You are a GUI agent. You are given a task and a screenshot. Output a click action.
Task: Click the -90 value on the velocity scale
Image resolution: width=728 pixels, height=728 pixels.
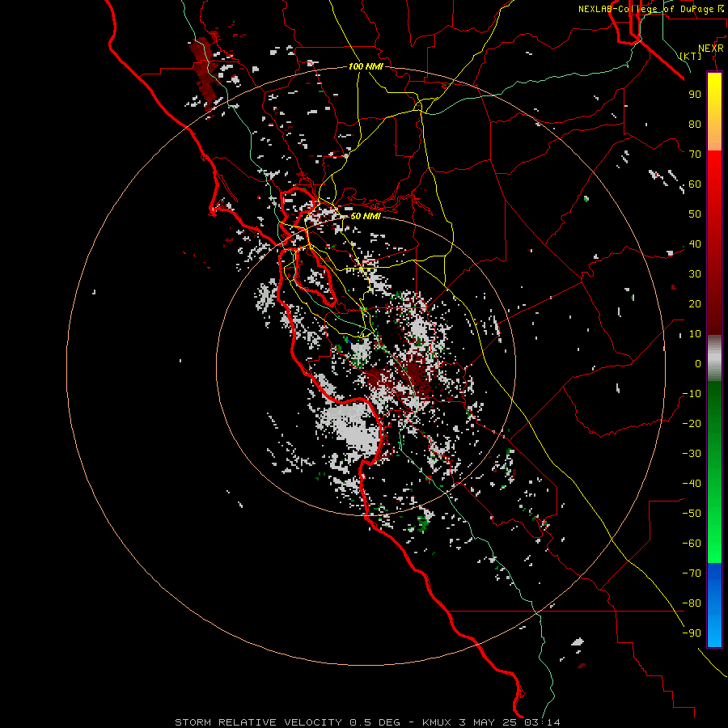(x=692, y=633)
